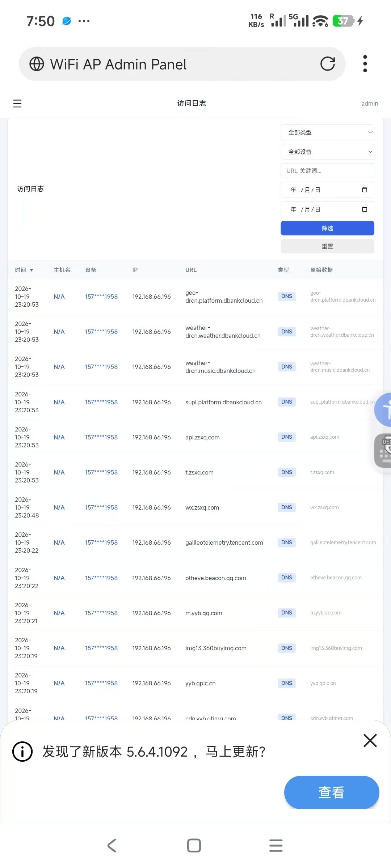Tap the system home button
Viewport: 391px width, 868px height.
(x=194, y=846)
